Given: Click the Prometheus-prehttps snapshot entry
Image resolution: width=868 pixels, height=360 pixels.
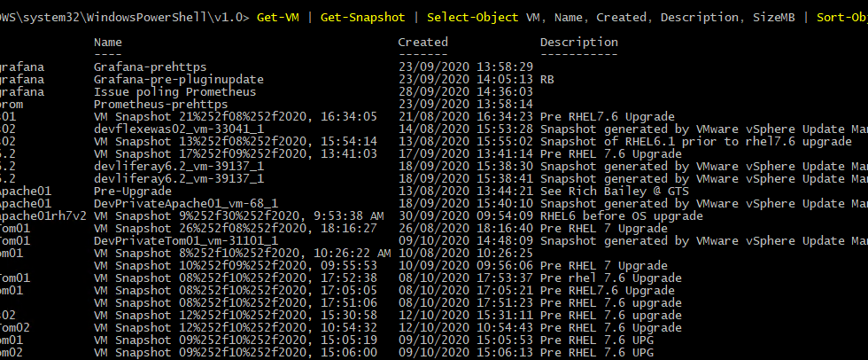Looking at the screenshot, I should tap(160, 104).
